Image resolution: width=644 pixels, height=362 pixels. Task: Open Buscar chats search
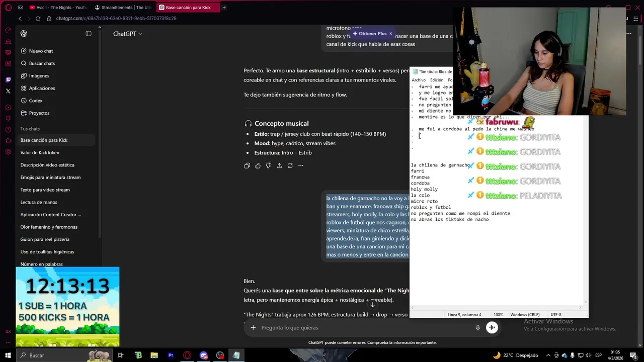(x=42, y=63)
